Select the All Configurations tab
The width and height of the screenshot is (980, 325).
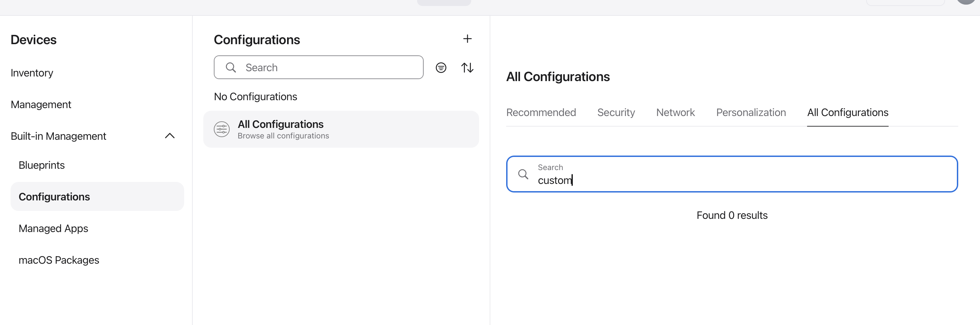[x=848, y=112]
